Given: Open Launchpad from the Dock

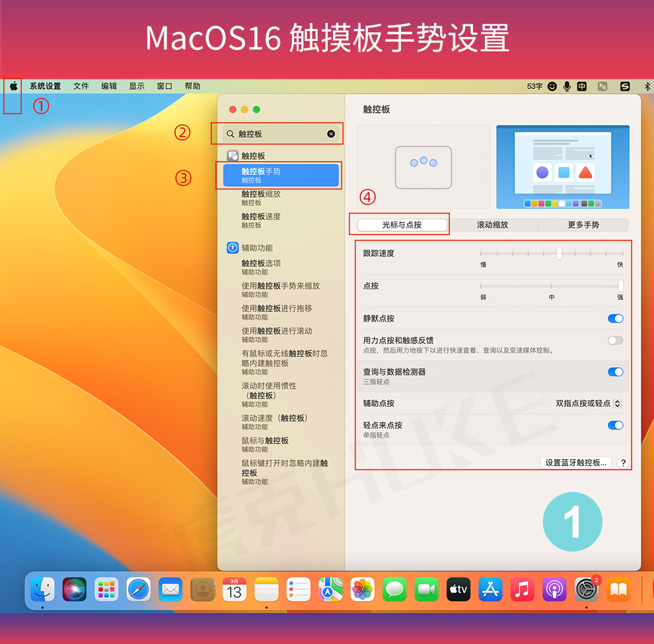Looking at the screenshot, I should [106, 589].
